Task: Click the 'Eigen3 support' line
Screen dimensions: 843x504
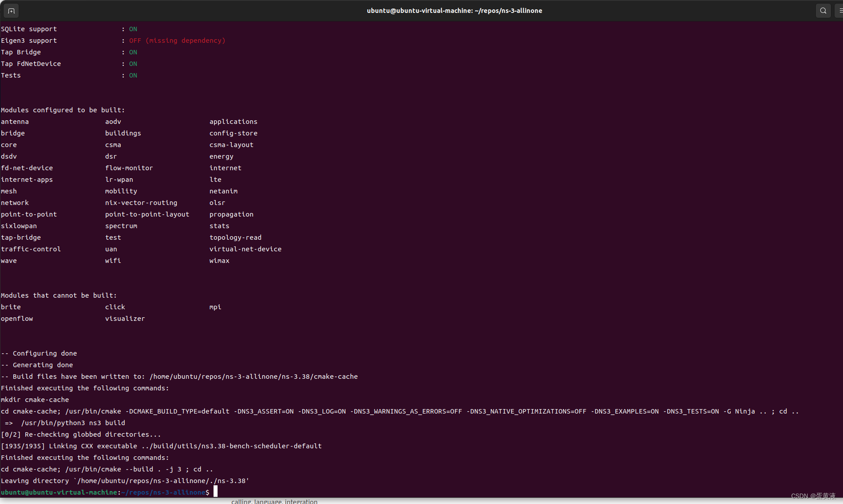Action: [113, 41]
